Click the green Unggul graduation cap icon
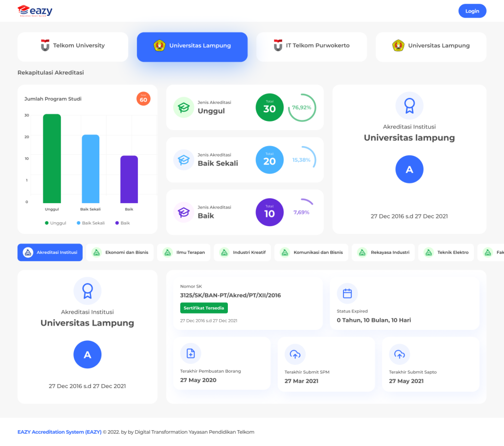The width and height of the screenshot is (504, 446). (184, 107)
